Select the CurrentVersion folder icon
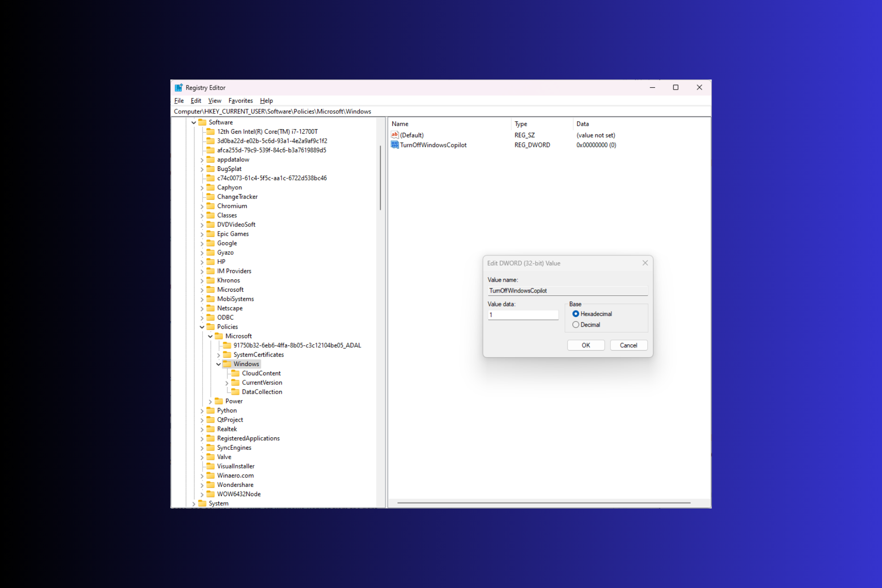882x588 pixels. [x=235, y=382]
